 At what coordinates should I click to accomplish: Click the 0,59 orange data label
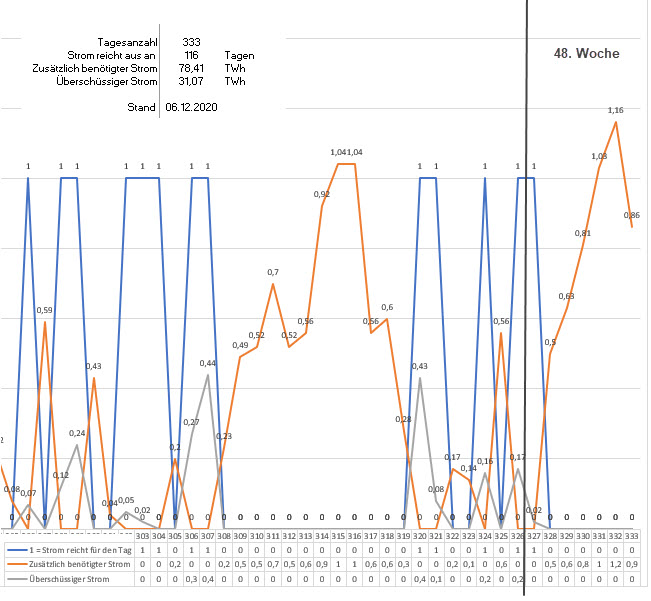pyautogui.click(x=45, y=311)
